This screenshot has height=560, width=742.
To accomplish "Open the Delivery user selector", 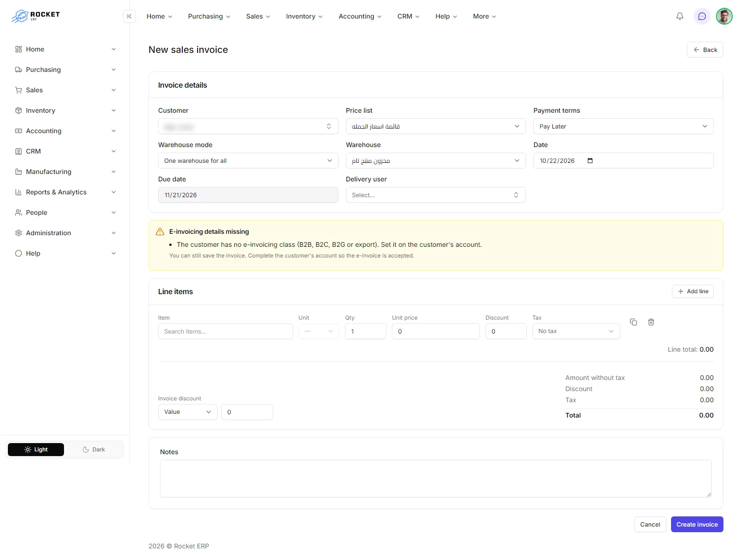I will [436, 195].
